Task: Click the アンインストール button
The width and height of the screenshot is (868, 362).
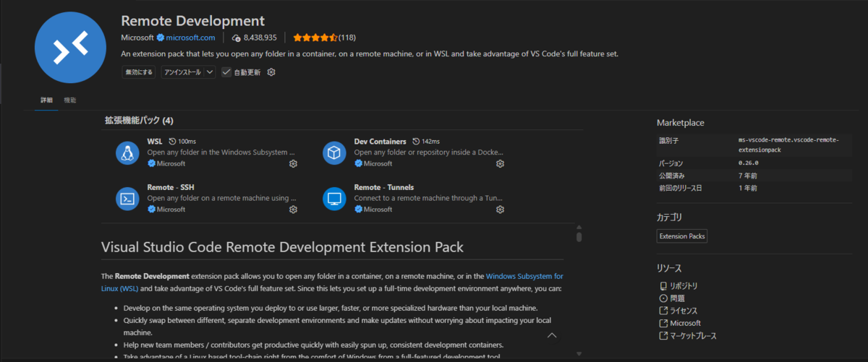Action: click(x=182, y=72)
